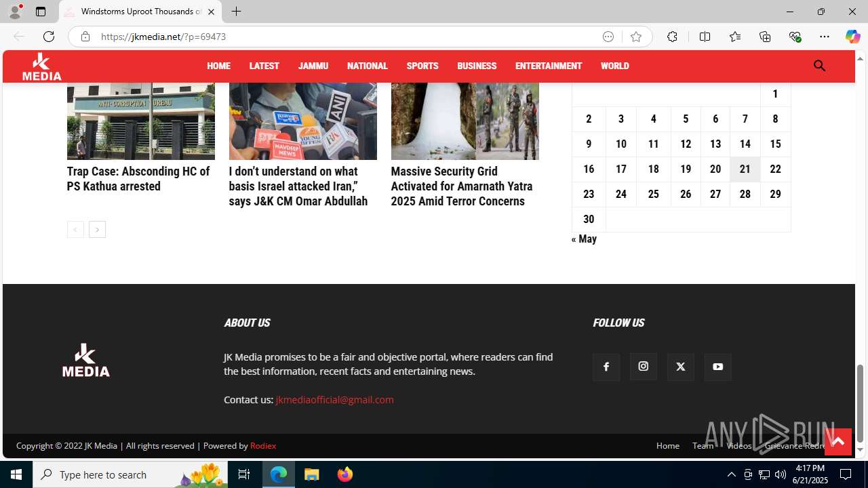The height and width of the screenshot is (488, 868).
Task: Open the footer Videos link
Action: click(738, 446)
